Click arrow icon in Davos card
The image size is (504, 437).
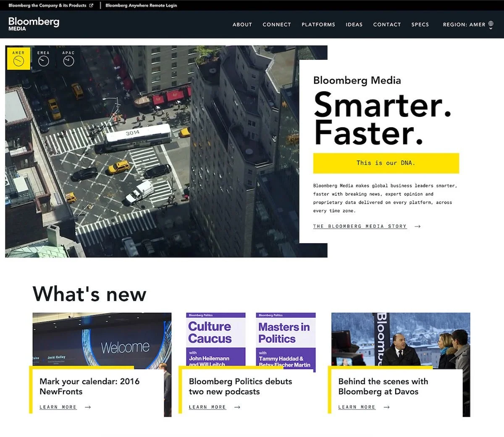click(x=386, y=407)
